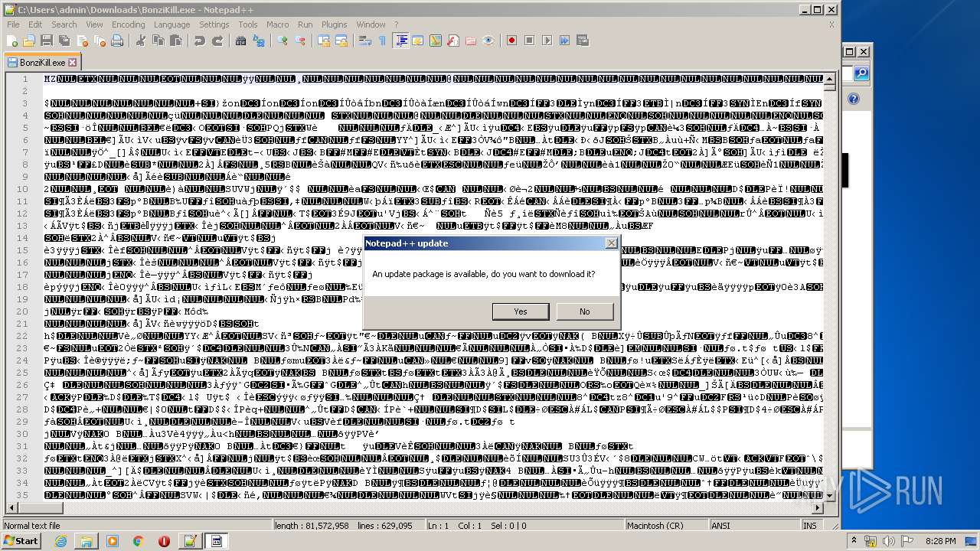The image size is (980, 551).
Task: Toggle word wrap toolbar icon
Action: coord(364,41)
